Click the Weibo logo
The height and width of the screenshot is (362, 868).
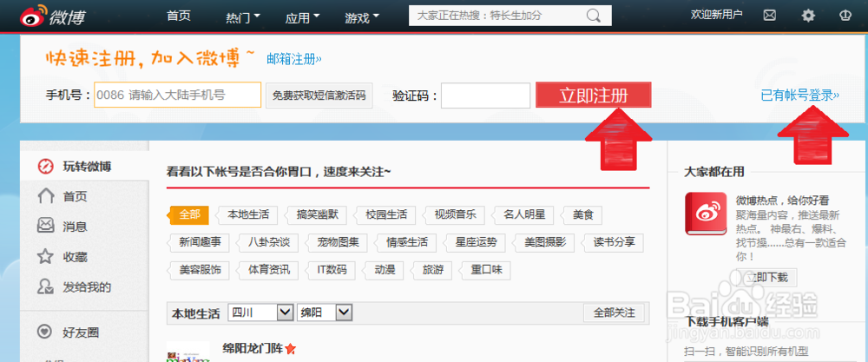(x=52, y=17)
